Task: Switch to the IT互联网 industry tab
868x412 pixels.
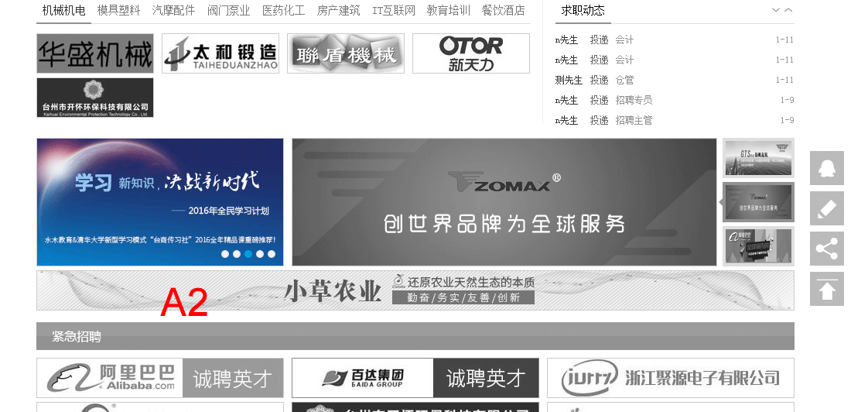Action: 394,11
